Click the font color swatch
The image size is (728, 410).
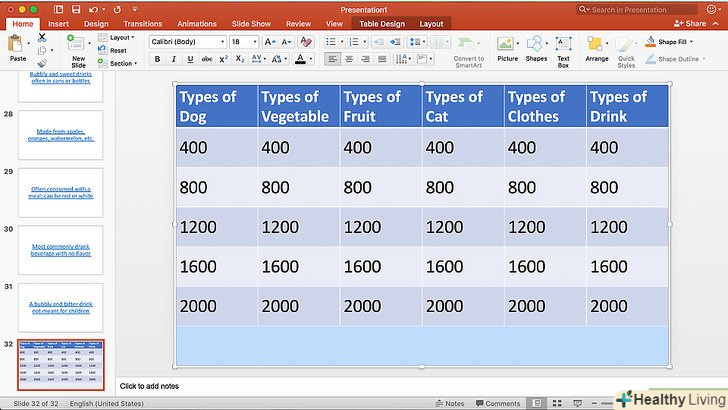tap(300, 59)
